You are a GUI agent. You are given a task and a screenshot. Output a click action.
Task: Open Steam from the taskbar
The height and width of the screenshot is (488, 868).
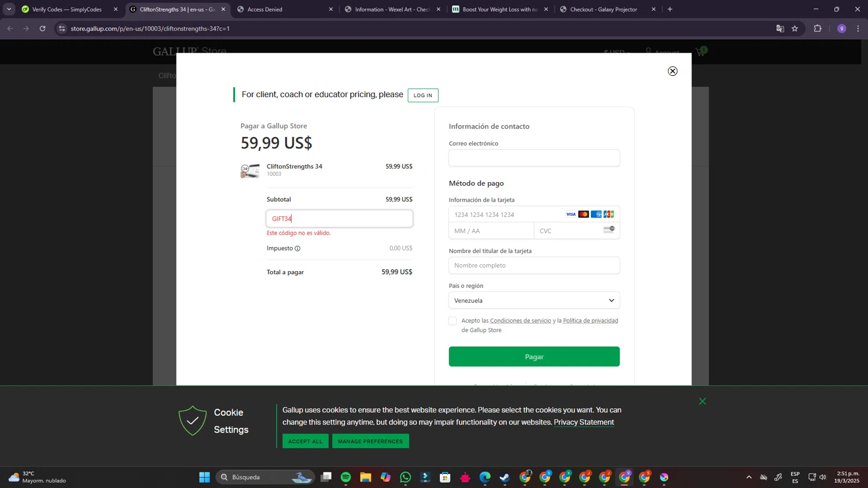coord(505,477)
